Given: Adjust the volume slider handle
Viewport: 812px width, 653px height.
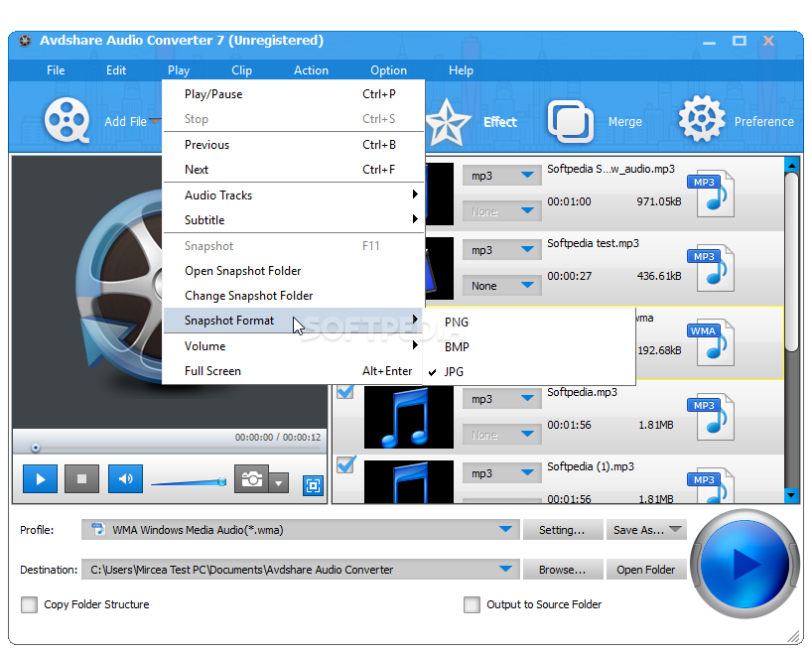Looking at the screenshot, I should [x=222, y=482].
